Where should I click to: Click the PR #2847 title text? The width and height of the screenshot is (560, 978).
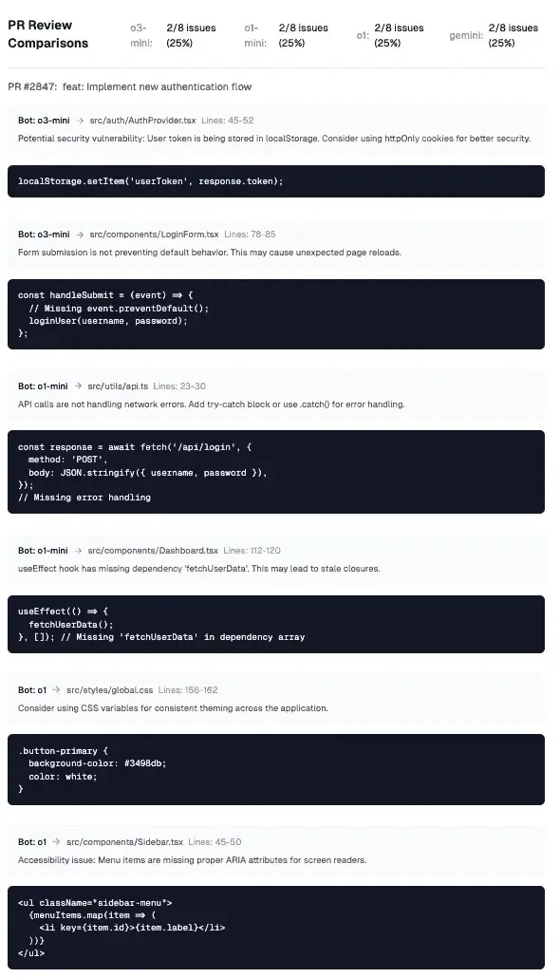point(130,86)
